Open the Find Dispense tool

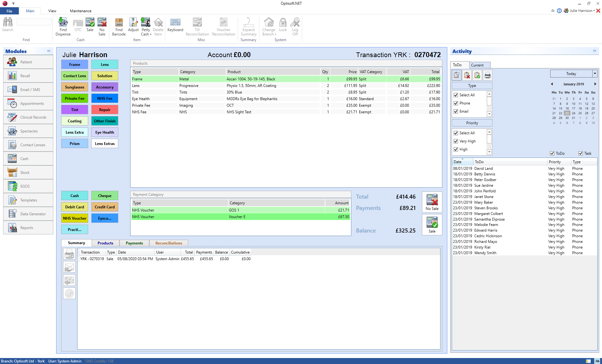(63, 27)
